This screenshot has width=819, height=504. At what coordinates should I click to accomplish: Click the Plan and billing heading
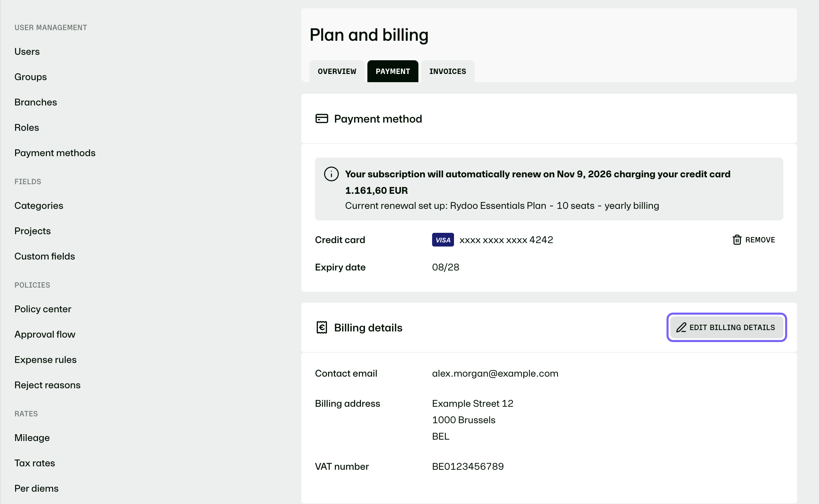click(369, 35)
